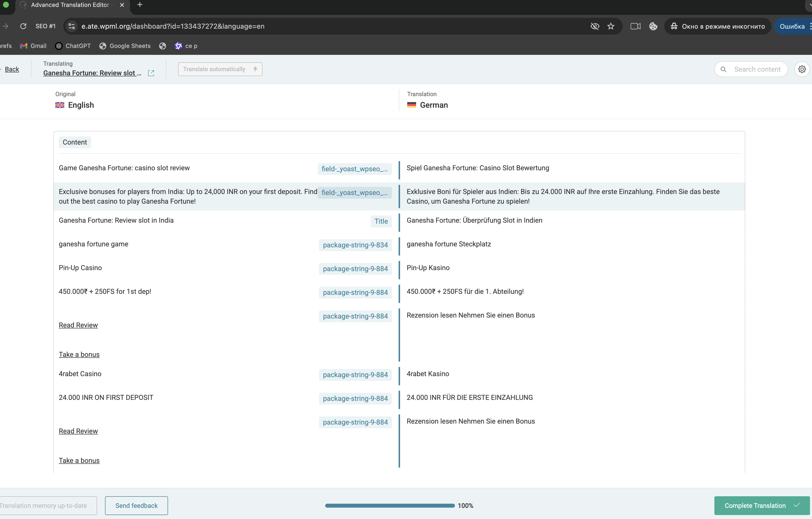
Task: Select translation '450.000₹ + 250FS für die 1. Abteilung!'
Action: [x=465, y=291]
